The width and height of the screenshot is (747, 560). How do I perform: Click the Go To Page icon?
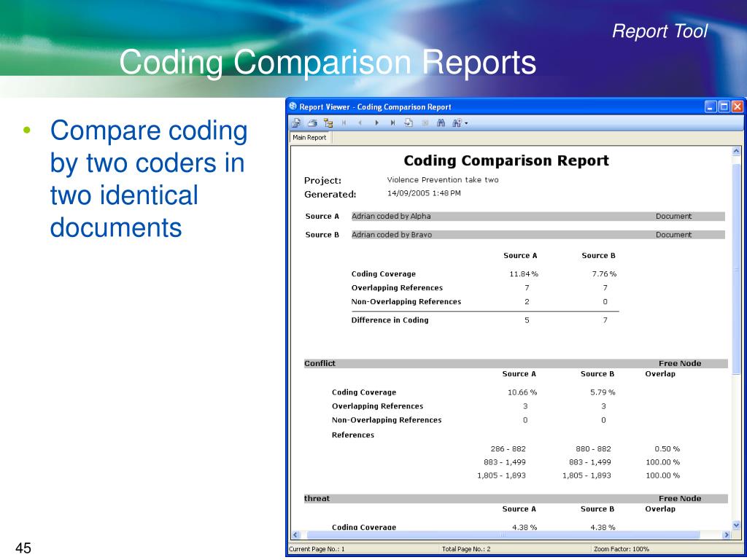pyautogui.click(x=409, y=122)
